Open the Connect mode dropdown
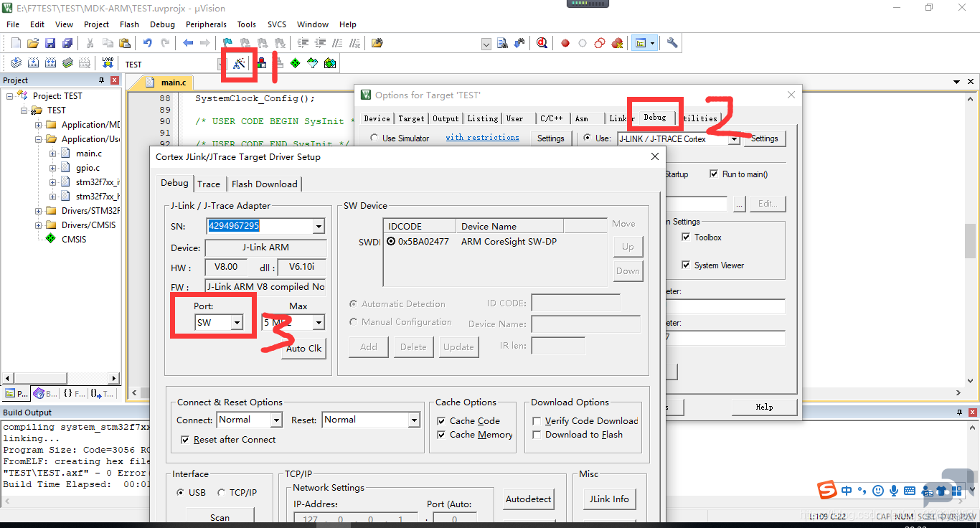980x528 pixels. (x=276, y=420)
